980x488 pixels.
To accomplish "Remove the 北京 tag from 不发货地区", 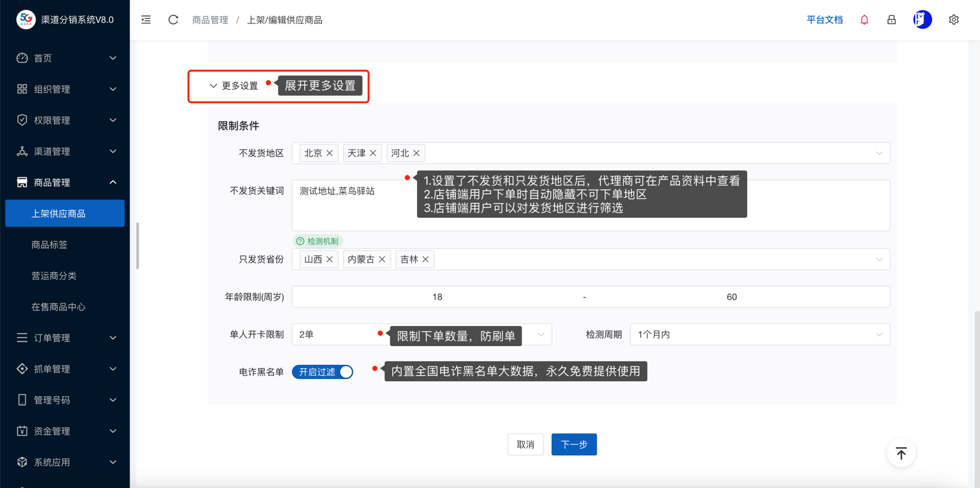I will pos(329,154).
